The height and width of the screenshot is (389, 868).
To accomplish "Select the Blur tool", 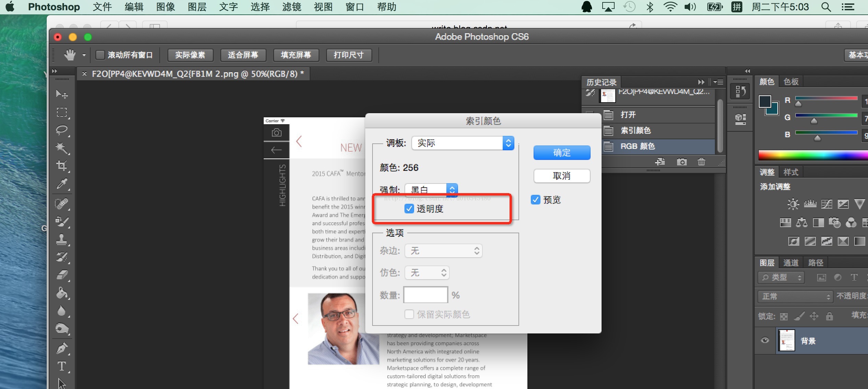I will pos(62,311).
